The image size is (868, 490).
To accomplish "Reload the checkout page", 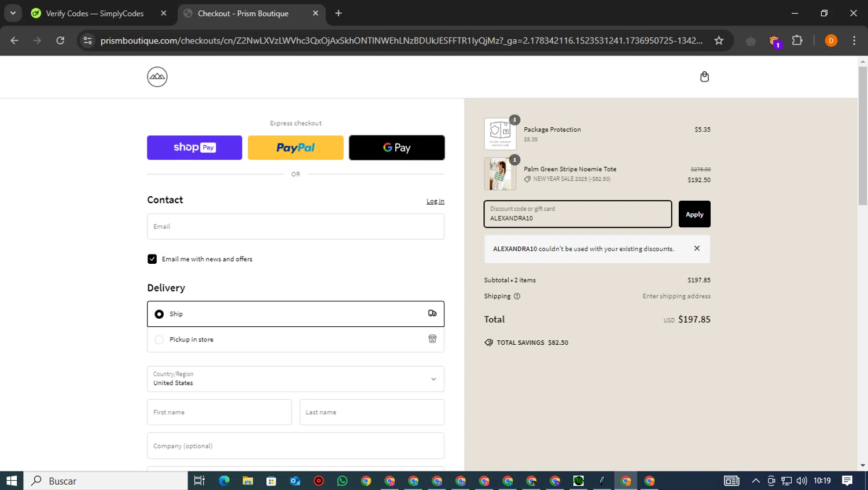I will (60, 40).
